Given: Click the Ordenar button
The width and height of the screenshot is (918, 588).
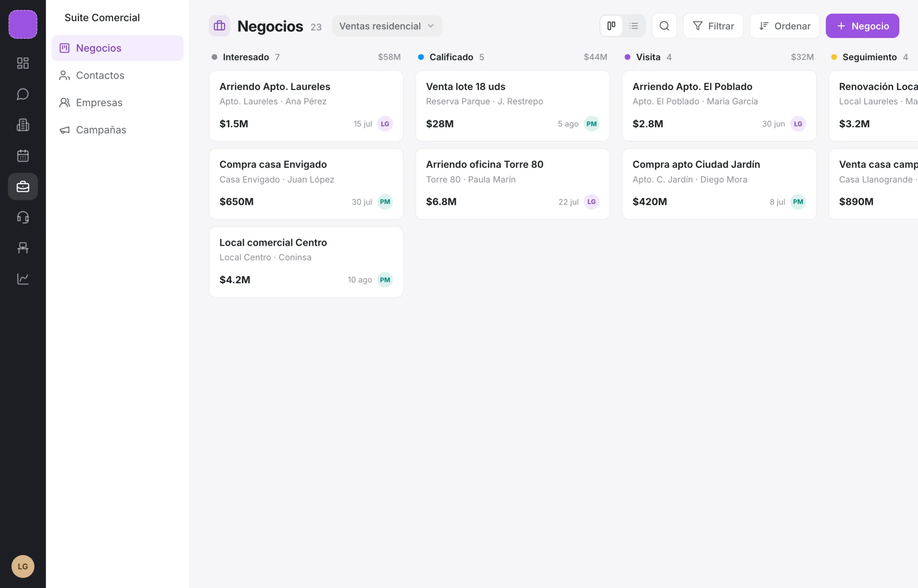Looking at the screenshot, I should (784, 26).
